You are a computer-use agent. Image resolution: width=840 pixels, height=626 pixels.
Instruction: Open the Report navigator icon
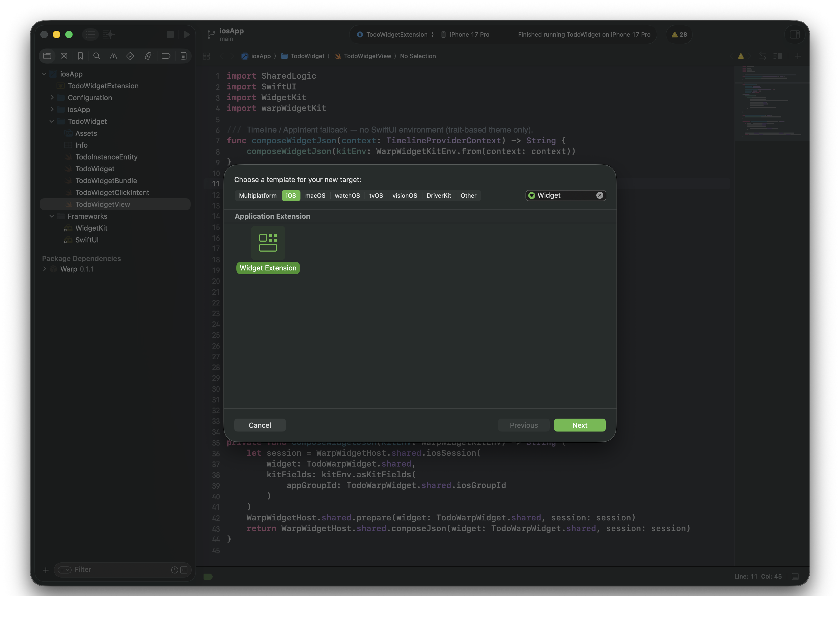(183, 56)
